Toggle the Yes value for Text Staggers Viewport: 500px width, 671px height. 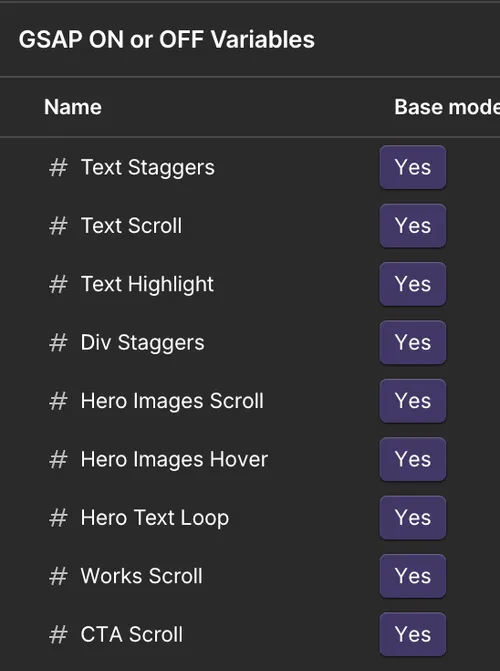413,167
